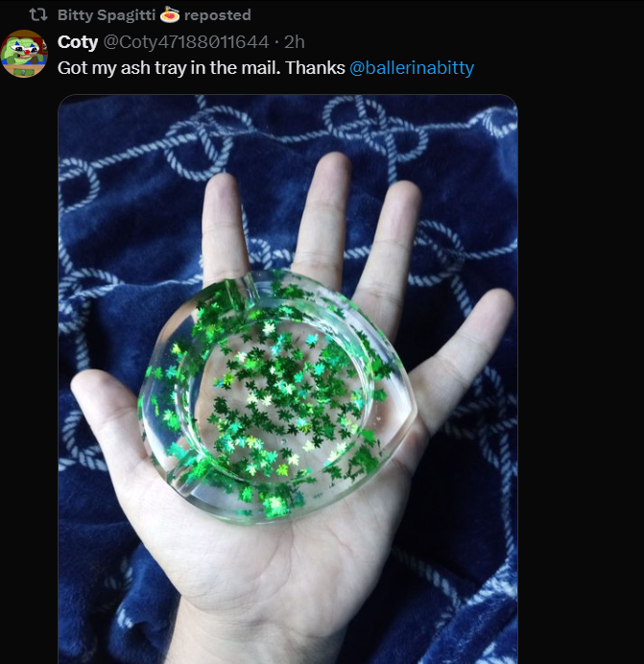This screenshot has height=664, width=644.
Task: Open the Coty display name
Action: tap(78, 42)
